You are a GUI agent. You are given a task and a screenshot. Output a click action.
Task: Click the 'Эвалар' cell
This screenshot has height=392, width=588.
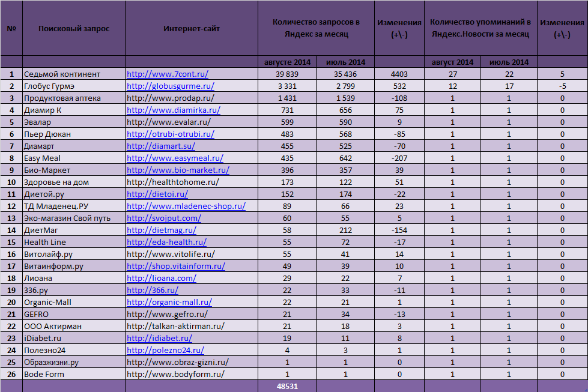[74, 122]
